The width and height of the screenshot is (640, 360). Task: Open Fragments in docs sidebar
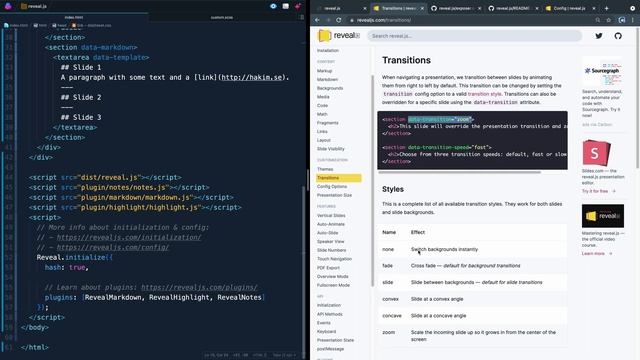327,123
